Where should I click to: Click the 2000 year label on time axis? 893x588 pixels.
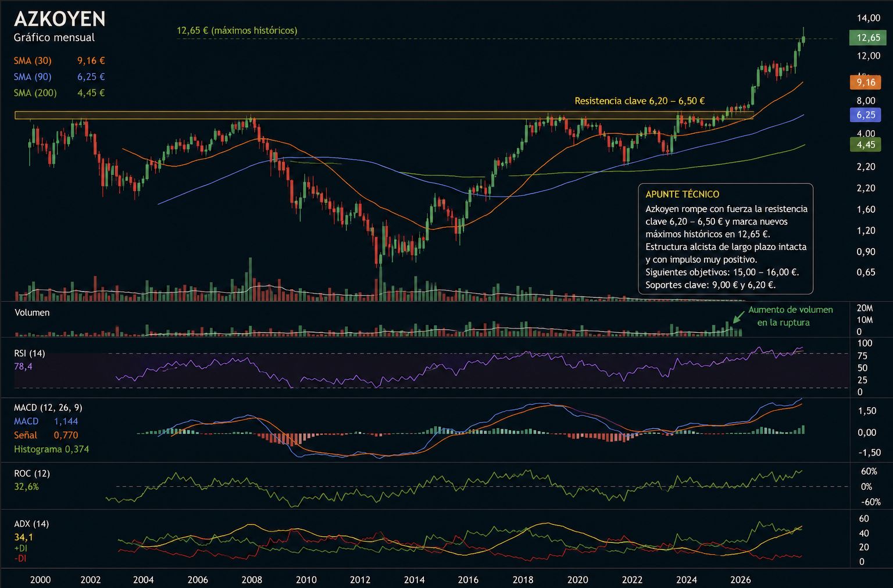[40, 580]
